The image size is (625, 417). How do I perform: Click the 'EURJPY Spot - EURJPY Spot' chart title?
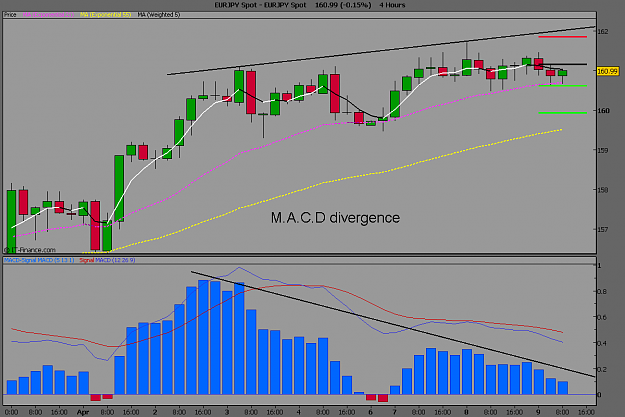(x=260, y=5)
